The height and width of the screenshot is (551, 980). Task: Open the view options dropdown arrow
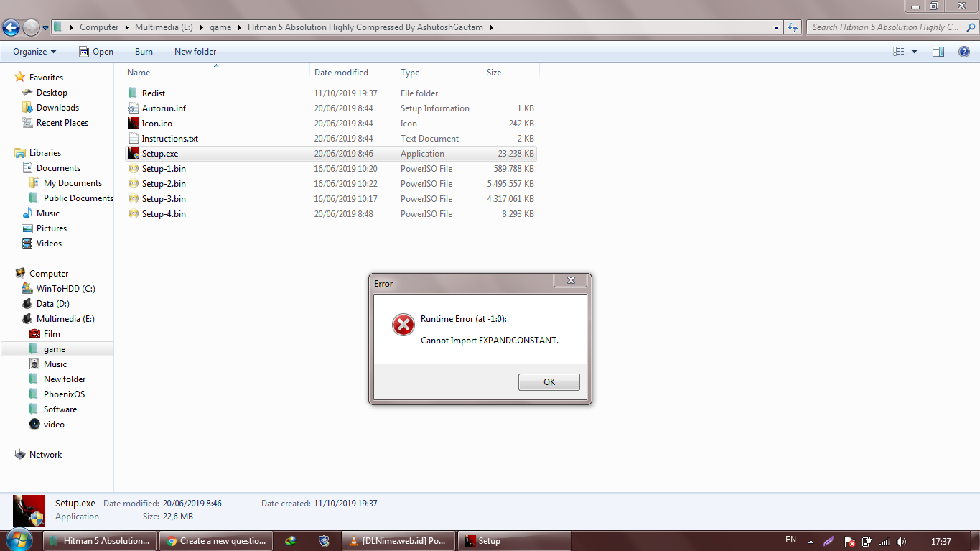[x=914, y=52]
